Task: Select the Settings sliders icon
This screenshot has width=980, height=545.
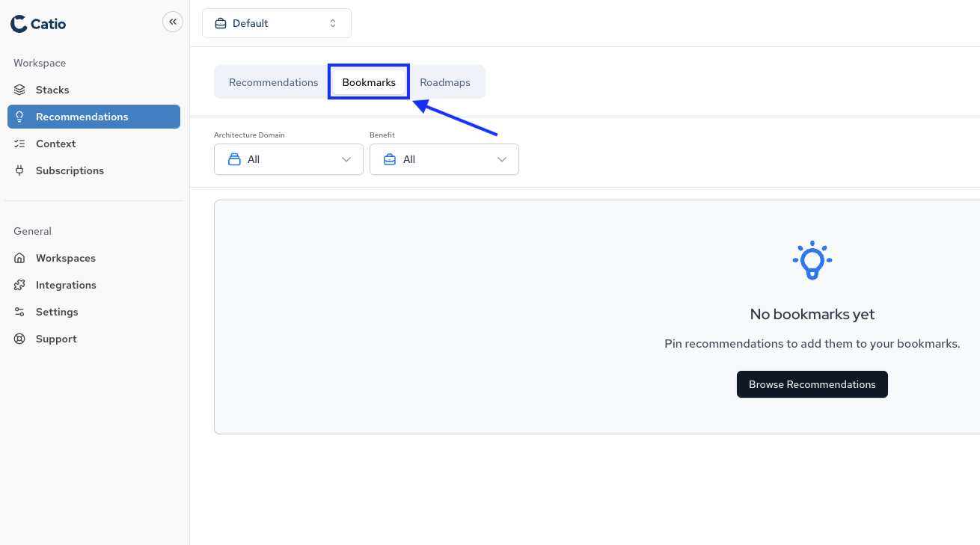Action: pyautogui.click(x=19, y=312)
